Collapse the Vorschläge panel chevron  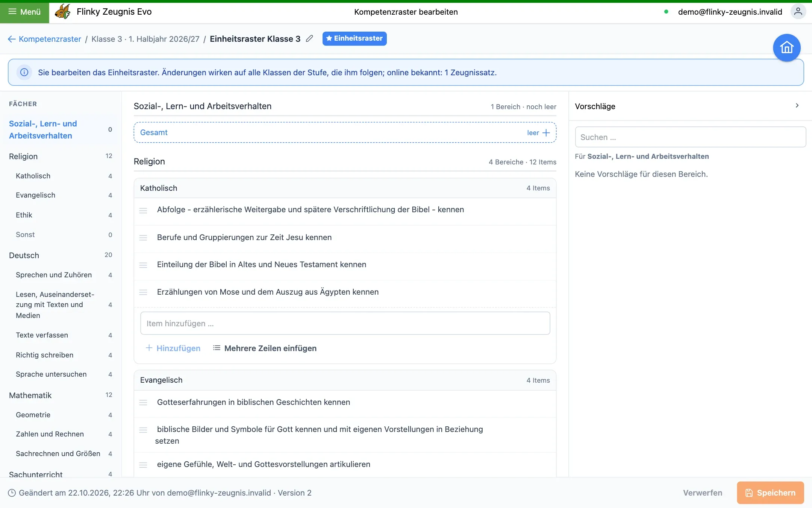coord(797,106)
